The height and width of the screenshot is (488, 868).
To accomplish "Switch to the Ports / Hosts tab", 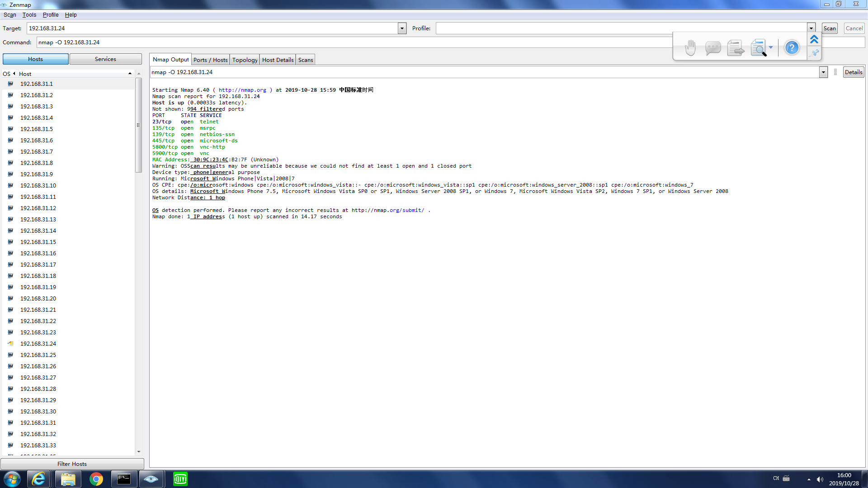I will (x=210, y=60).
